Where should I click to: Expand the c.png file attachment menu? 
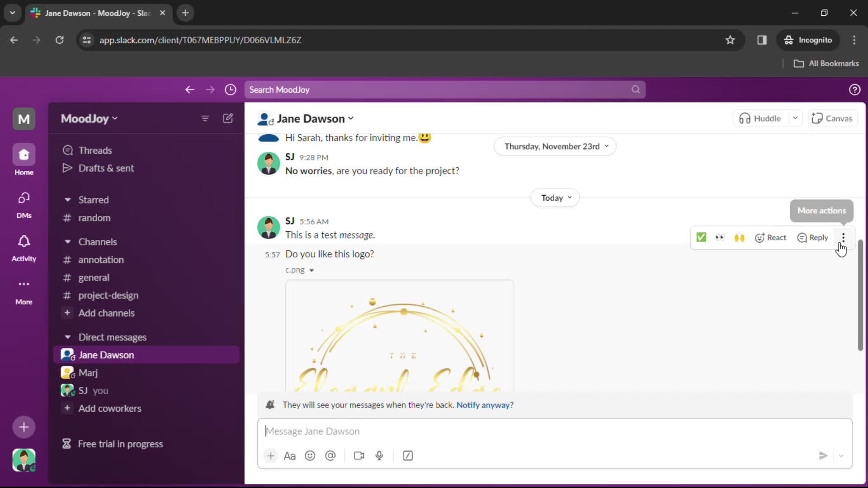tap(311, 270)
